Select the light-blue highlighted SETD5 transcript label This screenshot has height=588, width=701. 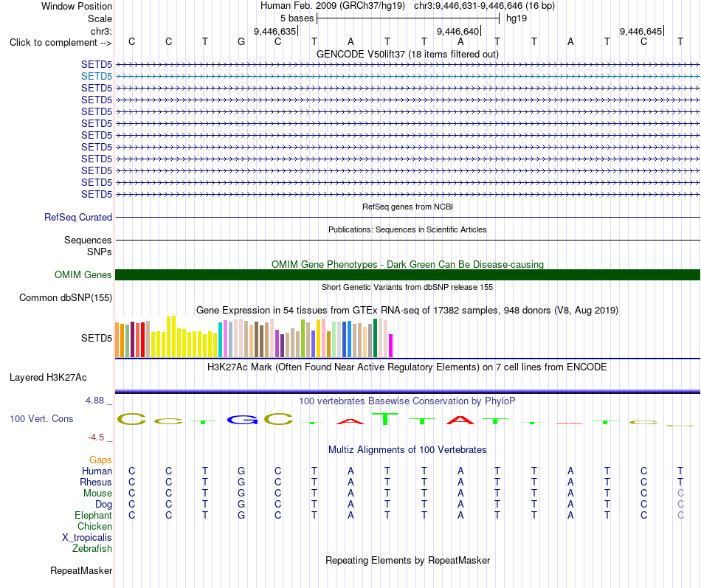click(97, 76)
